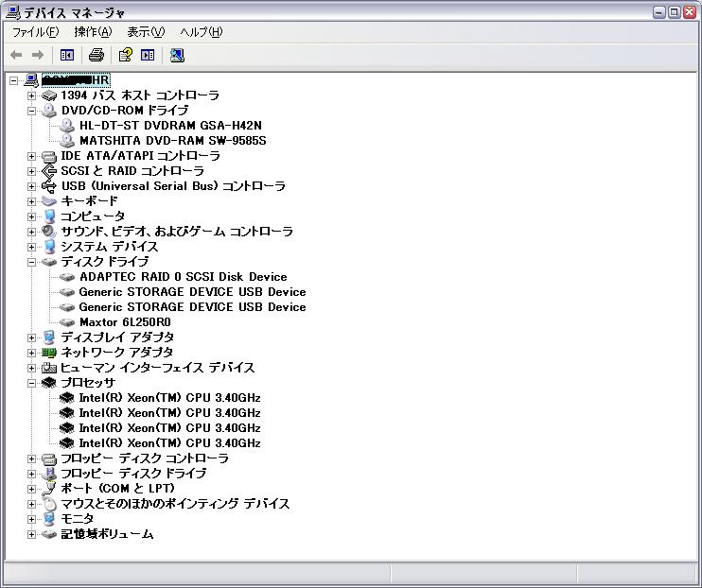Select ADAPTEC RAID 0 SCSI Disk Device
The height and width of the screenshot is (588, 702).
click(x=183, y=277)
